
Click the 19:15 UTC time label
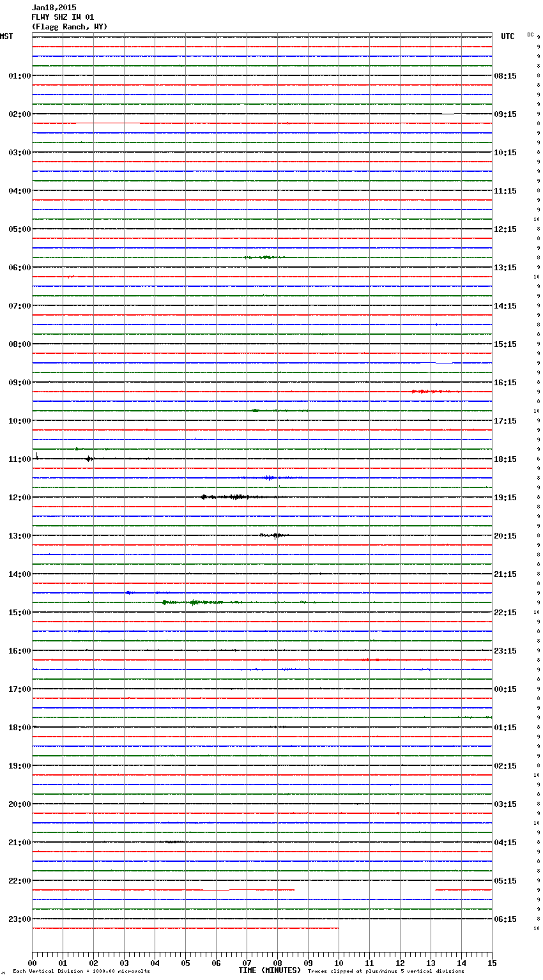(505, 498)
